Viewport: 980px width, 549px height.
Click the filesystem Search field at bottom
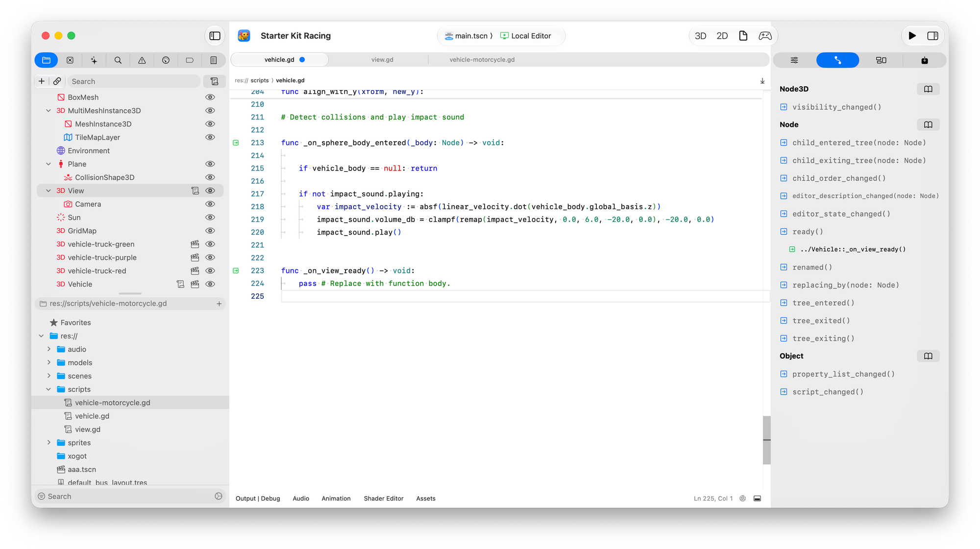click(x=130, y=497)
